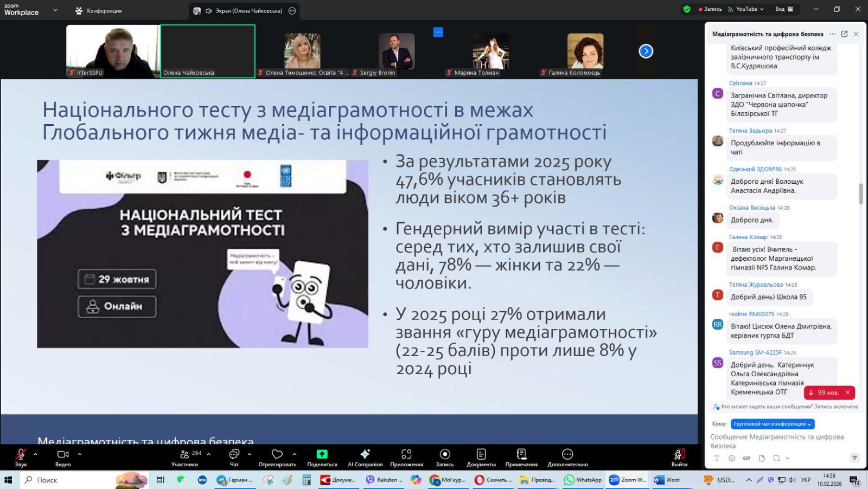Open the Групповой чат конференции recipient dropdown
The height and width of the screenshot is (489, 868).
coord(773,424)
